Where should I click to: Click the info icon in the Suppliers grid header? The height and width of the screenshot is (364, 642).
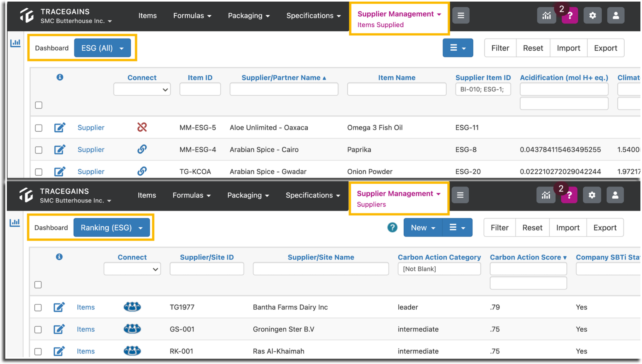[59, 257]
